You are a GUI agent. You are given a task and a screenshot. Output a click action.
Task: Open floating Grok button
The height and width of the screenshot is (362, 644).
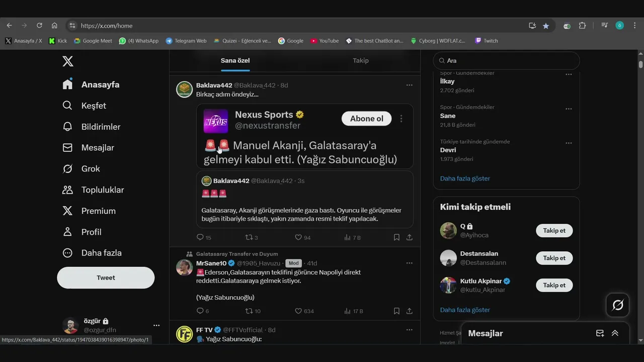pos(618,305)
